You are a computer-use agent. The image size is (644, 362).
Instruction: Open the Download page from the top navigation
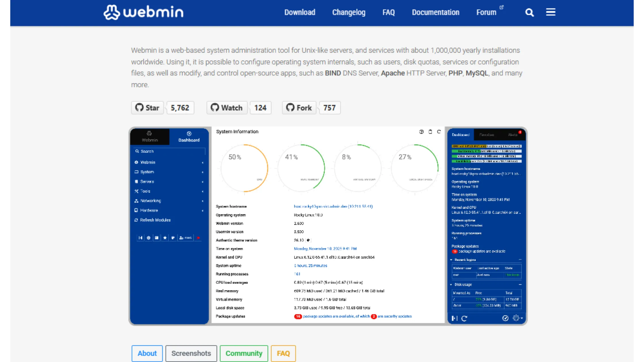tap(300, 12)
